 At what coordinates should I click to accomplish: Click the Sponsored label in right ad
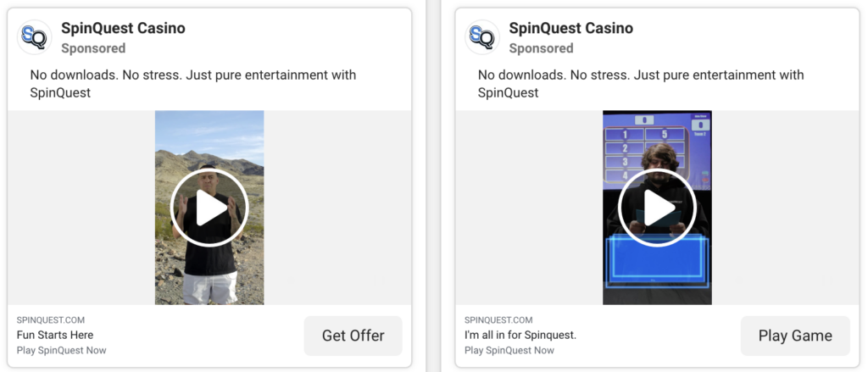point(541,48)
